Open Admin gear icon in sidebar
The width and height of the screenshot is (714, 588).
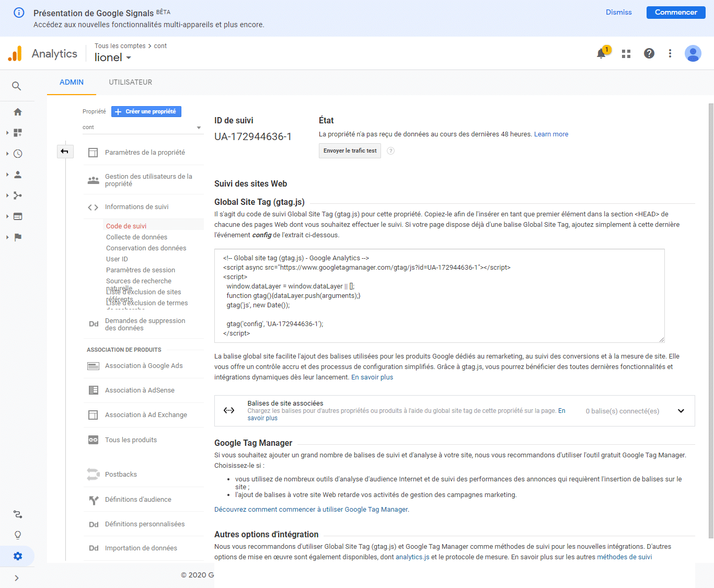point(18,556)
